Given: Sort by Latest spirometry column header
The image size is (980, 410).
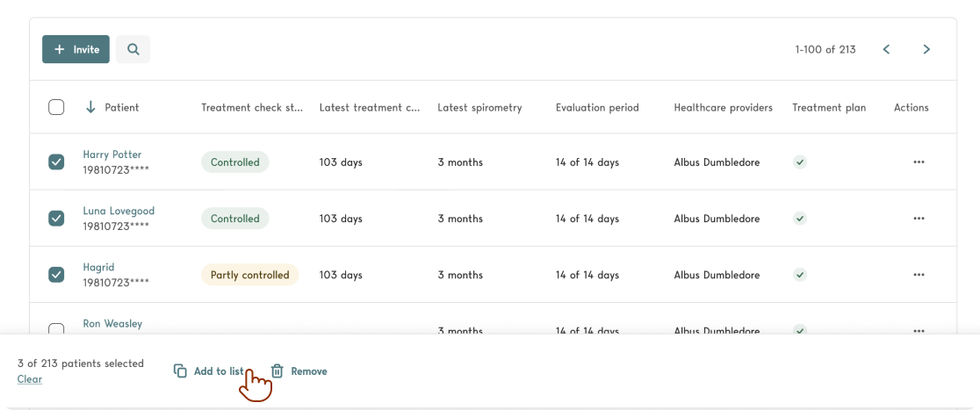Looking at the screenshot, I should (479, 107).
